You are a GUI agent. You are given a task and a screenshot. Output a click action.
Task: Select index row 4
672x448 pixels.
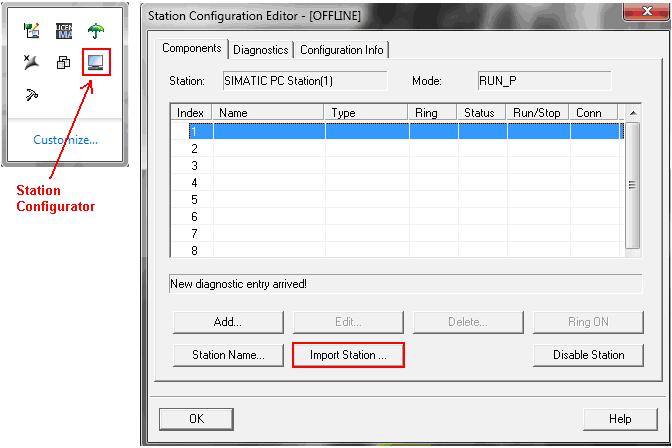(x=397, y=183)
